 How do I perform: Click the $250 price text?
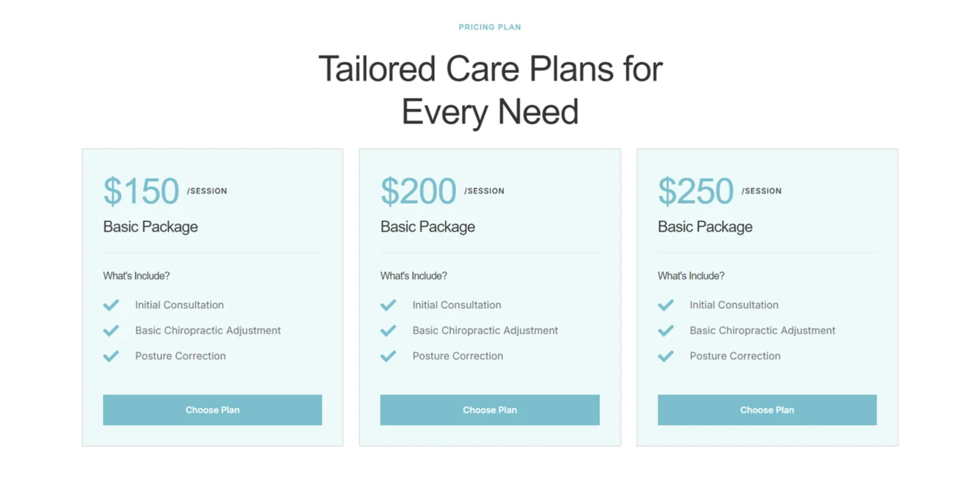coord(696,191)
